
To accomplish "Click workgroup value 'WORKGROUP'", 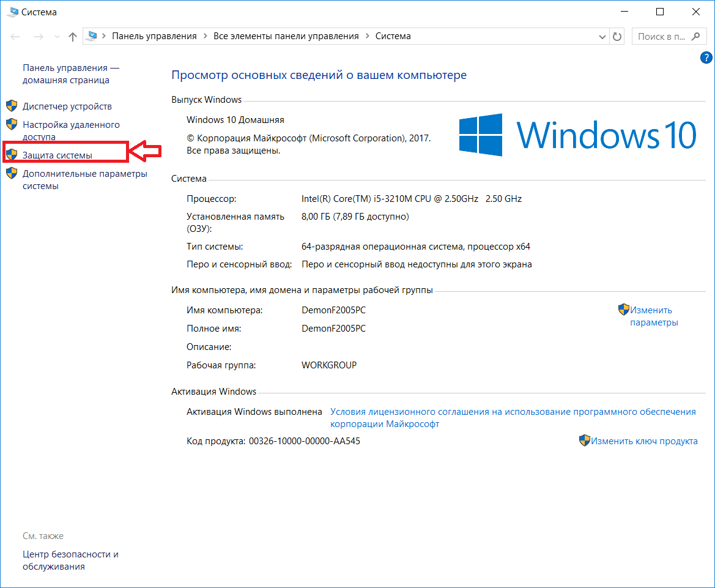I will click(x=329, y=365).
